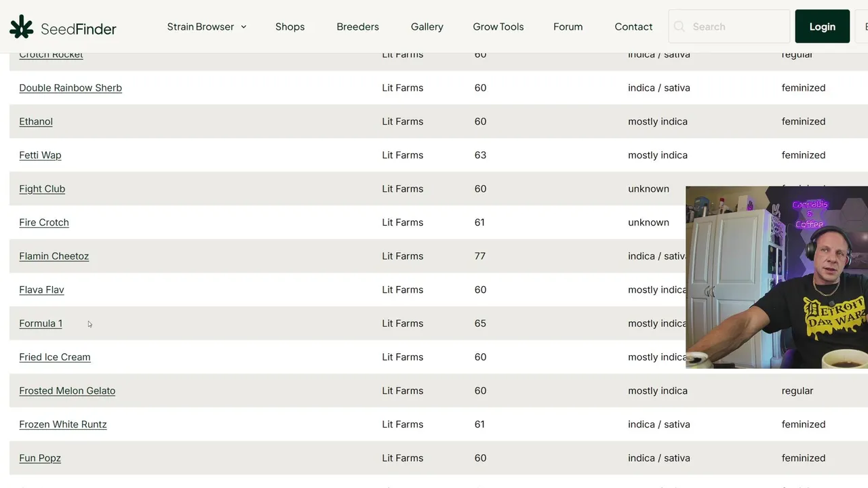Click the Frosted Melon Gelato link
Image resolution: width=868 pixels, height=488 pixels.
click(x=67, y=391)
